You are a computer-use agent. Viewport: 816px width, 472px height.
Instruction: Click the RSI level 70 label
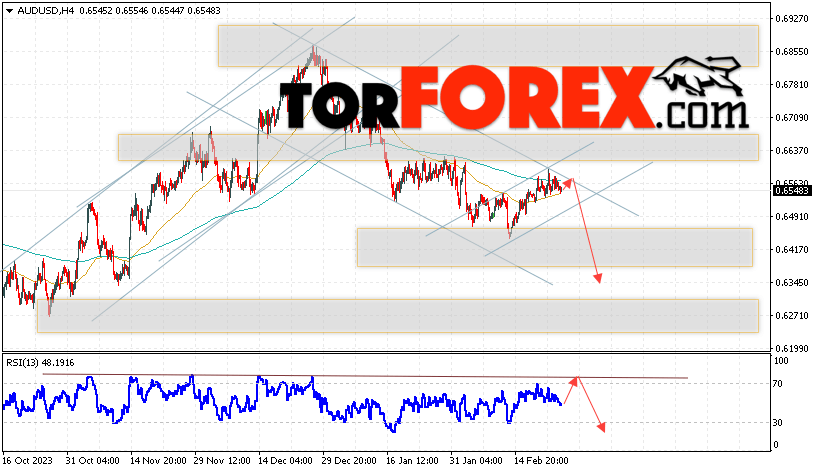click(x=777, y=384)
